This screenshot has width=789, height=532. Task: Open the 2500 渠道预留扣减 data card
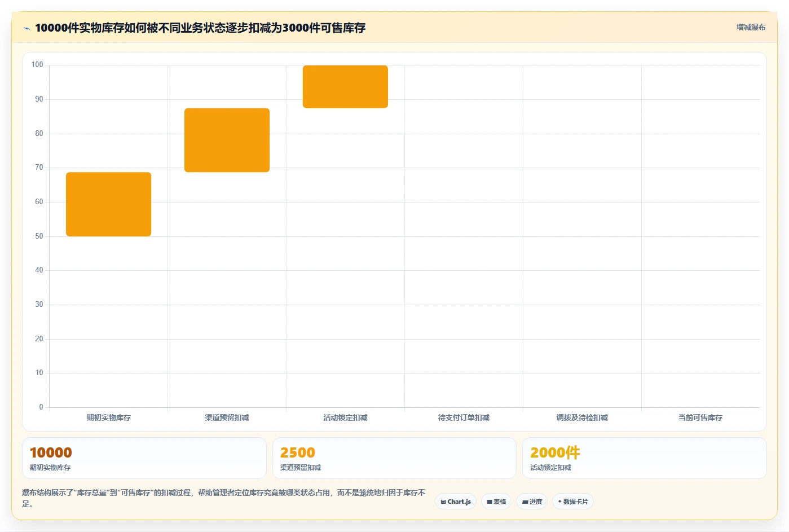pyautogui.click(x=394, y=458)
